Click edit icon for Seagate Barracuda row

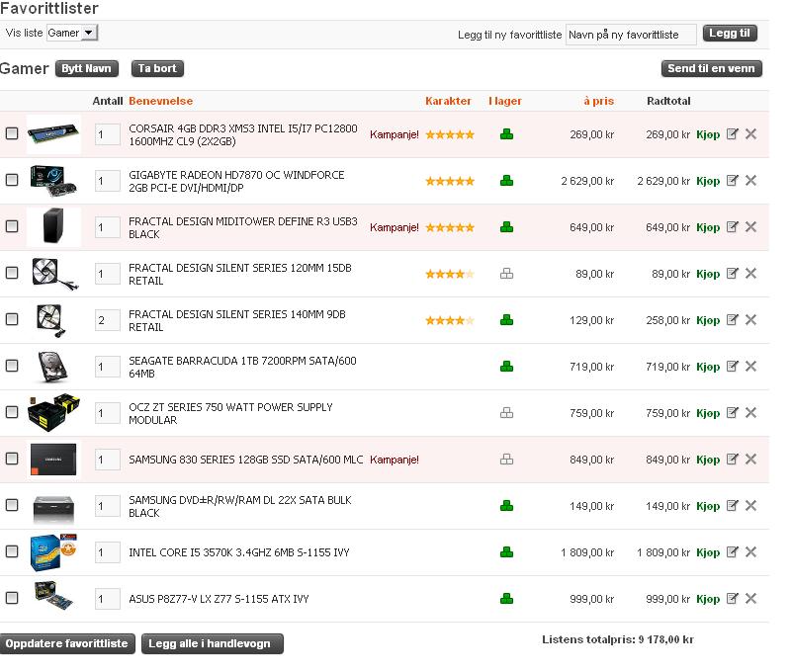pos(732,366)
